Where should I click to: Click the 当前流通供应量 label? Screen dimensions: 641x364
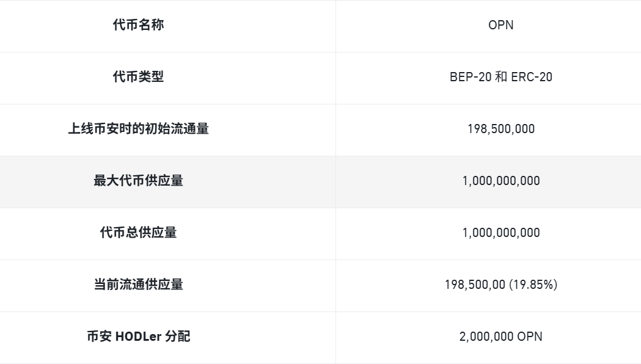138,285
